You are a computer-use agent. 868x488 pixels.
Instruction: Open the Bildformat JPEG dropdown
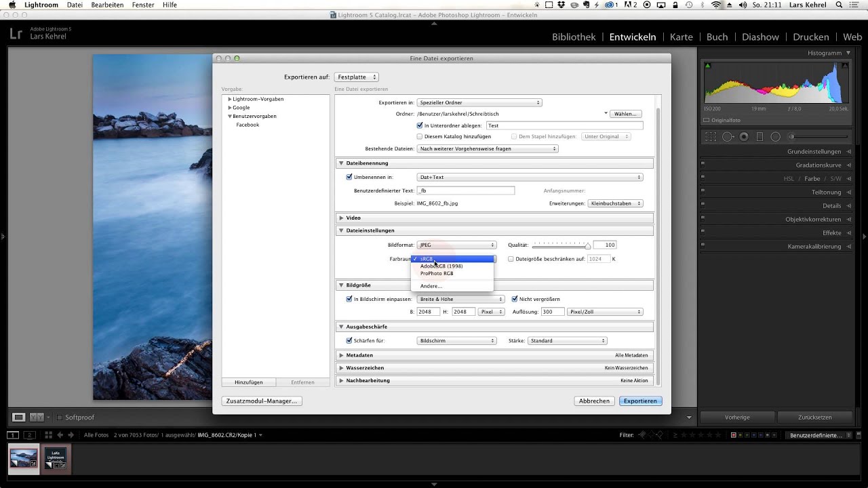pos(456,245)
